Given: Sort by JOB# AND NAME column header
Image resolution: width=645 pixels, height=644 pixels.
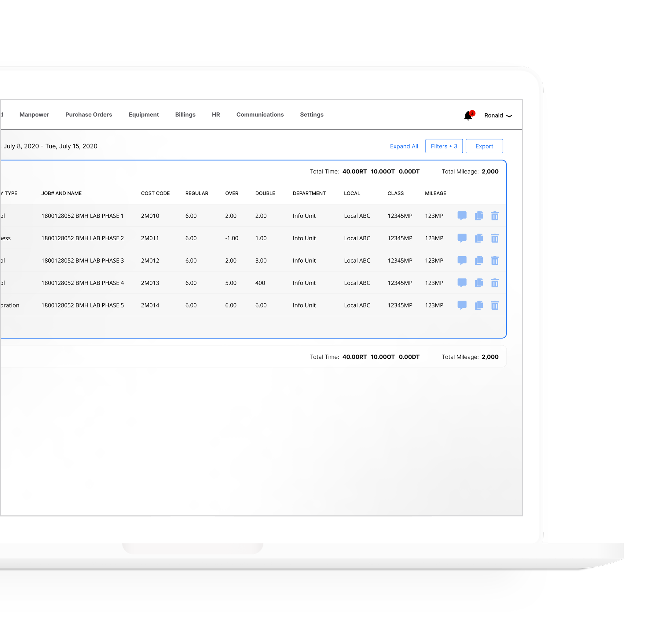Looking at the screenshot, I should (61, 194).
